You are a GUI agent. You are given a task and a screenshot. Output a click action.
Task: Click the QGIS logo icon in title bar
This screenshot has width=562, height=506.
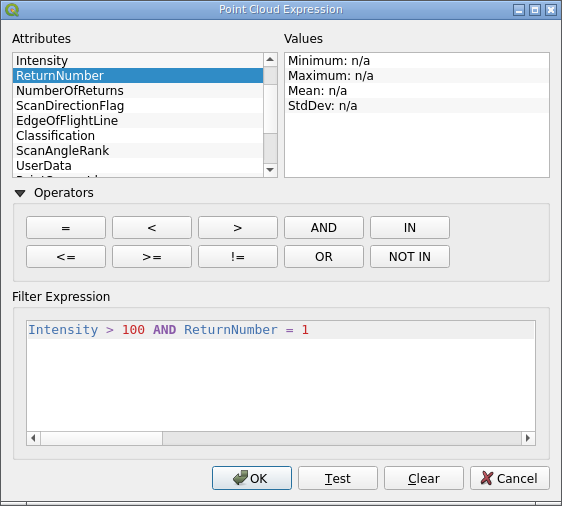click(12, 10)
